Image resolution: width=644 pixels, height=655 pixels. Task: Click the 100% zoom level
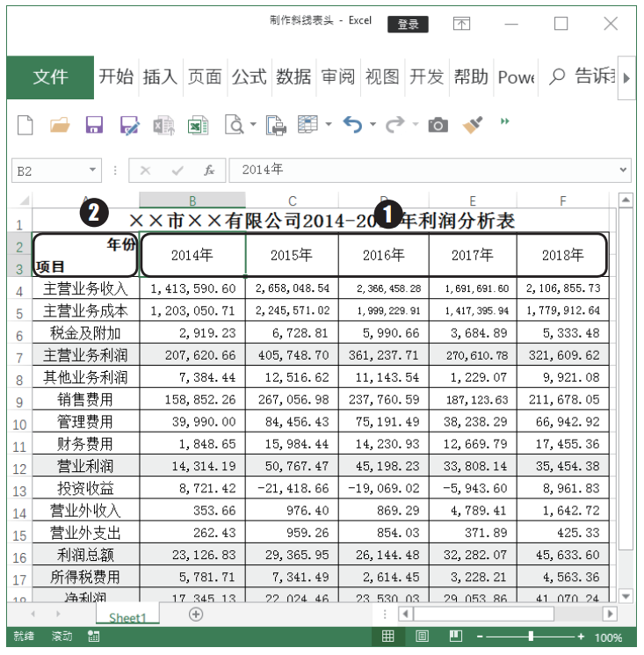pyautogui.click(x=608, y=637)
